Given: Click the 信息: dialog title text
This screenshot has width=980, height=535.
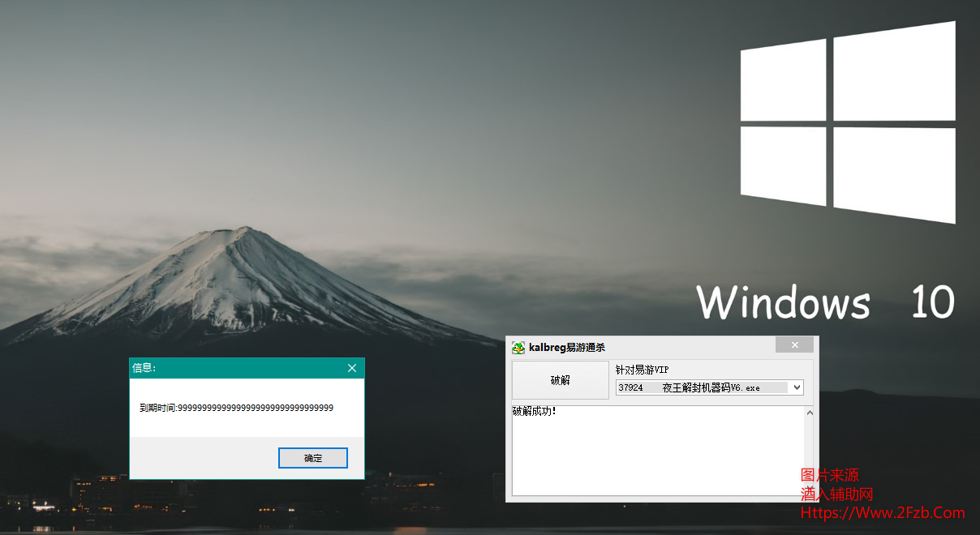Looking at the screenshot, I should click(144, 368).
